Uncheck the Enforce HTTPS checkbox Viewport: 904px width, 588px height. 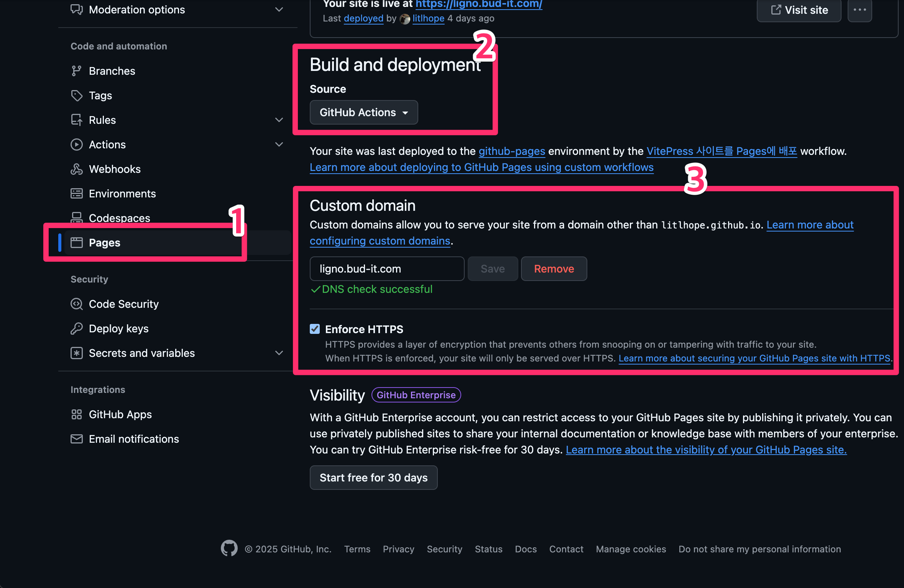point(315,329)
